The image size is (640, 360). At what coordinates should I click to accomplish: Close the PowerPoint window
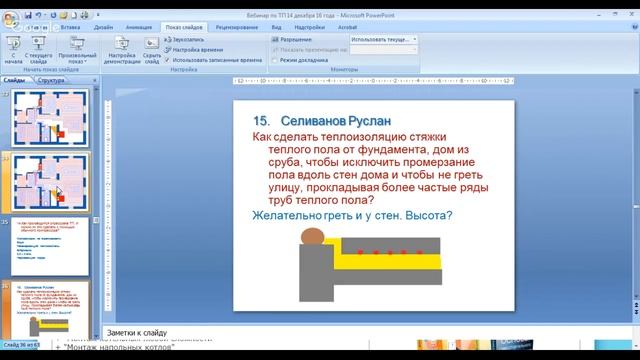click(x=632, y=15)
